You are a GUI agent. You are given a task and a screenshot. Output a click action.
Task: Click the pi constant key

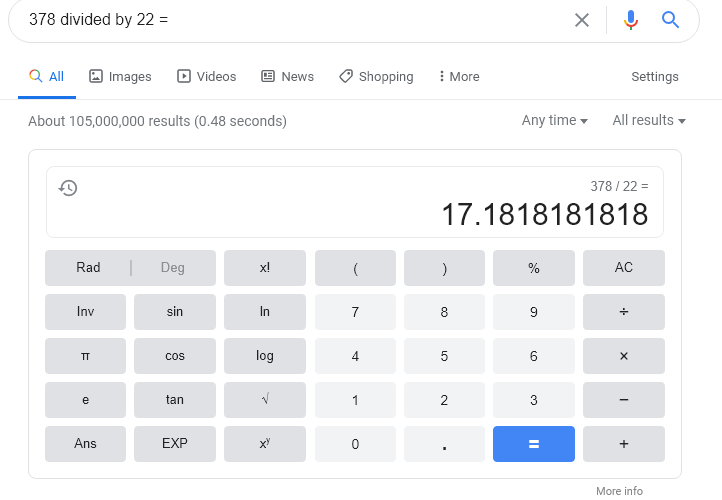click(x=85, y=356)
